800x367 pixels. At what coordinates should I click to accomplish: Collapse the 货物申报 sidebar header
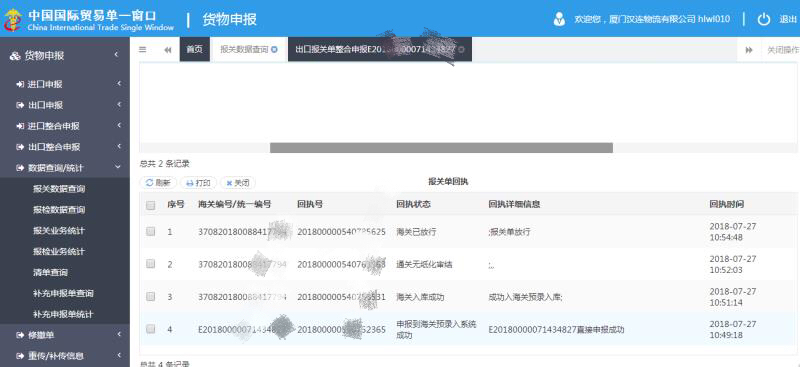tap(65, 56)
